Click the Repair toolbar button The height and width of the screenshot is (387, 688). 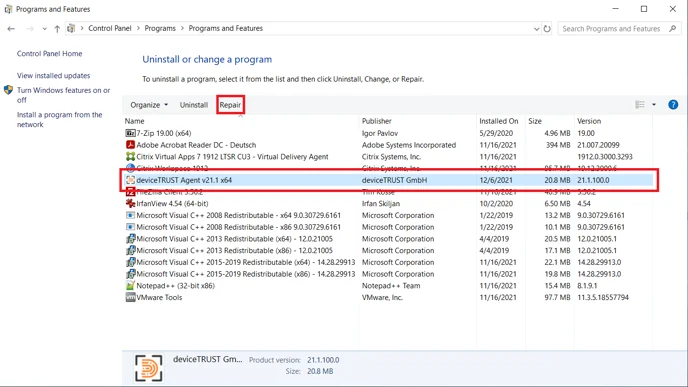(x=230, y=105)
